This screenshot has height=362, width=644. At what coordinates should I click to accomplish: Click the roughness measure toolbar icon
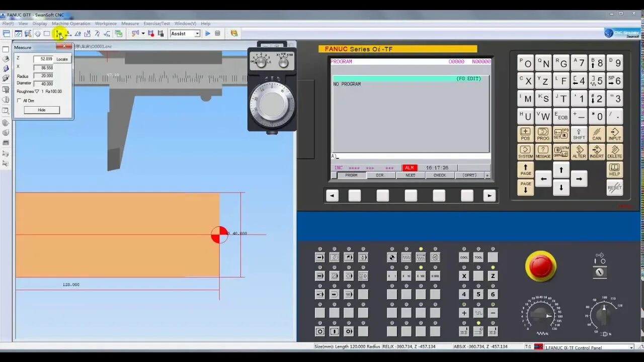click(107, 34)
